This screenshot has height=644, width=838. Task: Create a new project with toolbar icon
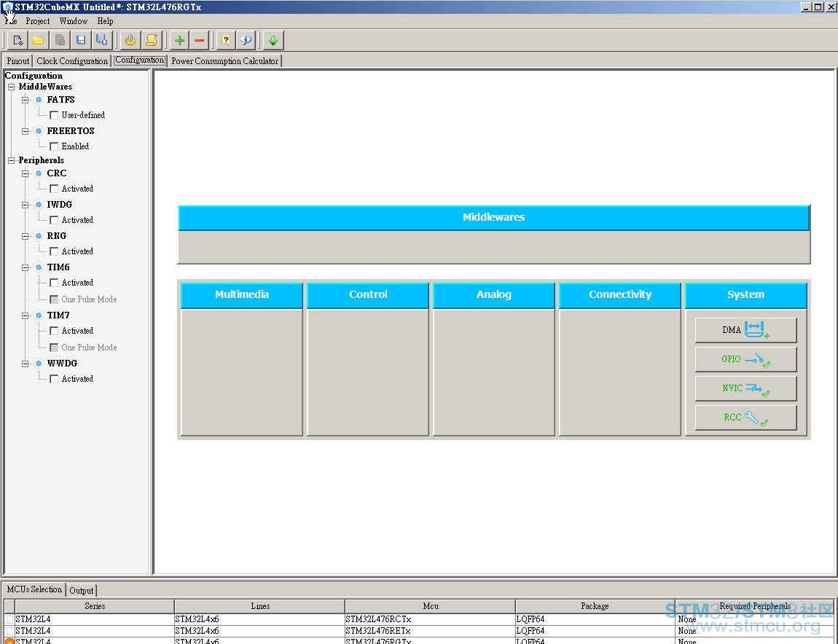tap(17, 40)
